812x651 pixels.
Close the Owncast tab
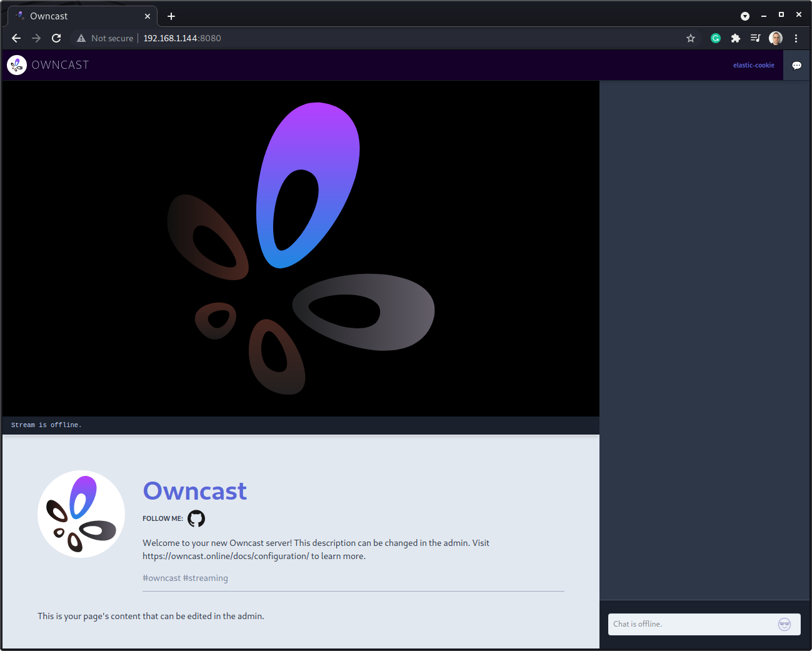[x=148, y=16]
